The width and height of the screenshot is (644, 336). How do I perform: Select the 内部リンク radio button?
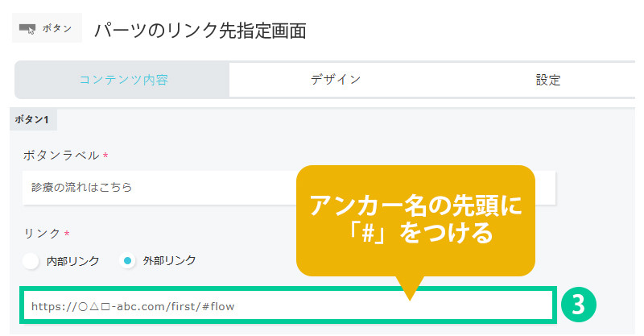pos(31,261)
